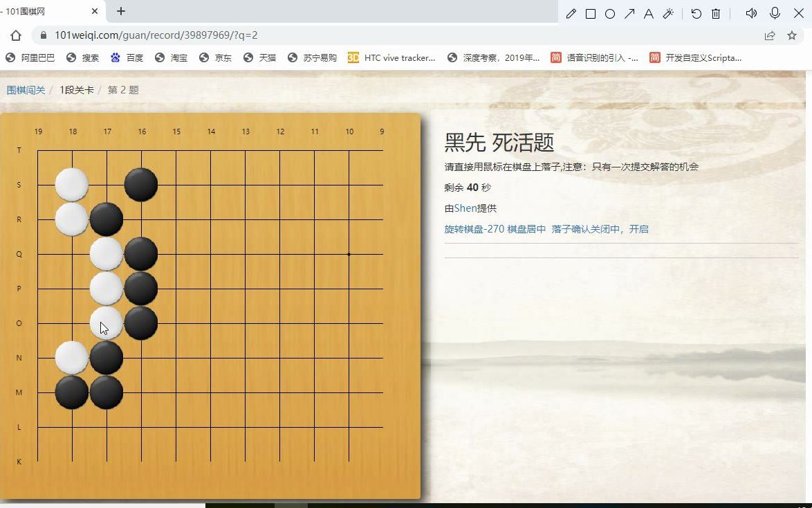Click 棋盘居中 to center board

pos(526,229)
